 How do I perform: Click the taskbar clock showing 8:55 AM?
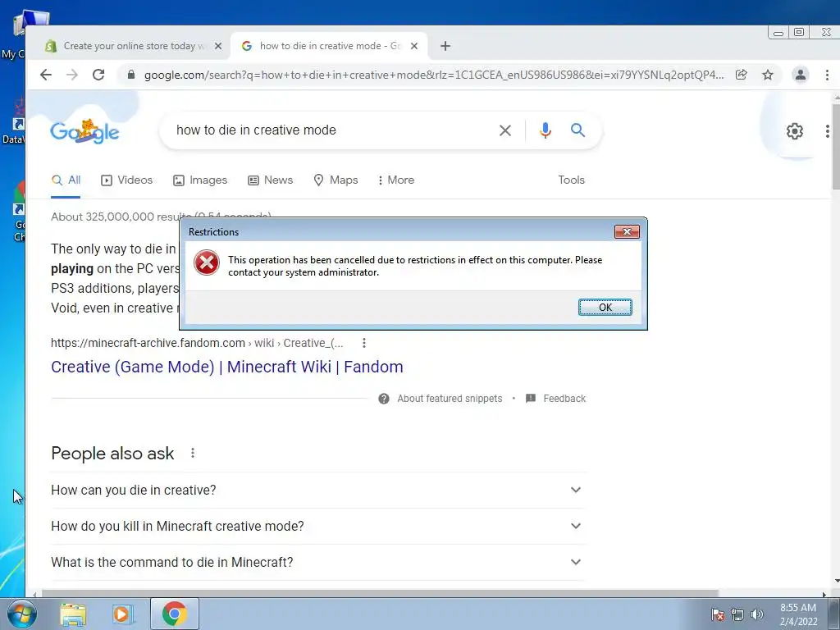pyautogui.click(x=798, y=614)
